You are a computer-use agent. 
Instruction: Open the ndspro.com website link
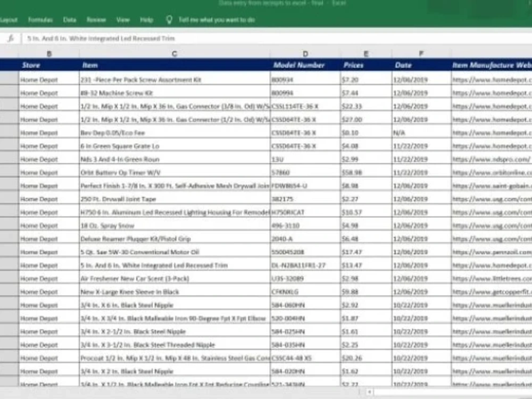click(x=492, y=159)
